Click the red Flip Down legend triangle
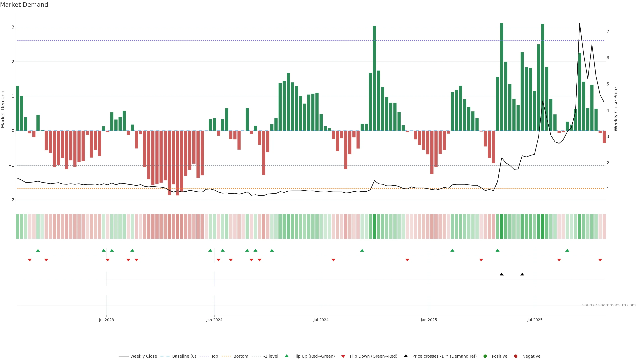The width and height of the screenshot is (644, 362). [x=343, y=356]
